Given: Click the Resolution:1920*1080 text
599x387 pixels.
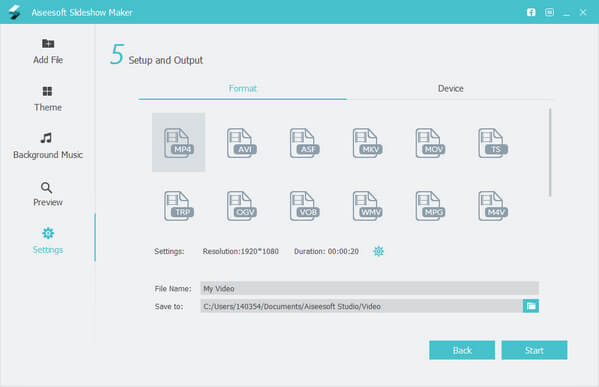Looking at the screenshot, I should tap(241, 251).
